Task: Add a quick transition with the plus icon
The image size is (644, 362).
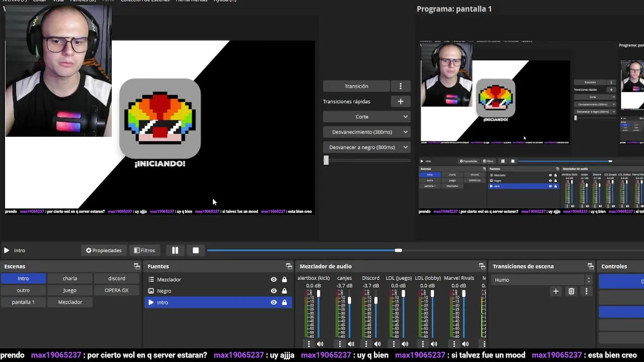Action: pos(400,102)
